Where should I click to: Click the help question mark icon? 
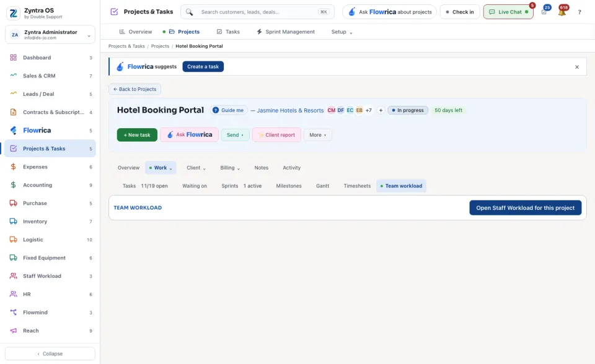tap(580, 12)
